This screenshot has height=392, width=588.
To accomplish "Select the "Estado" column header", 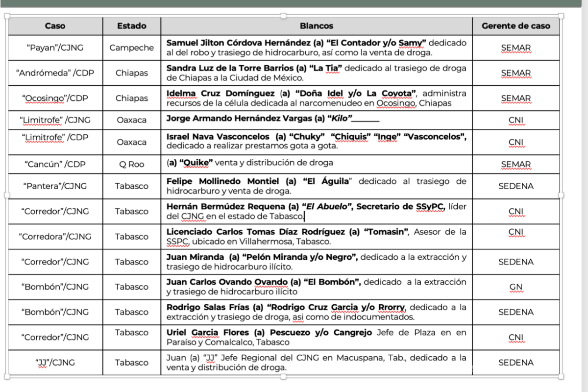I will click(x=131, y=26).
